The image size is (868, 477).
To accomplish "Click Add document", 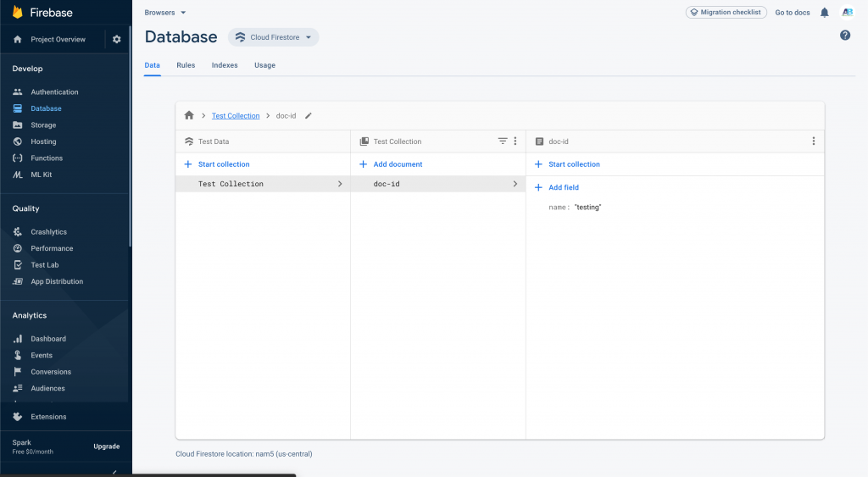I will (x=391, y=164).
